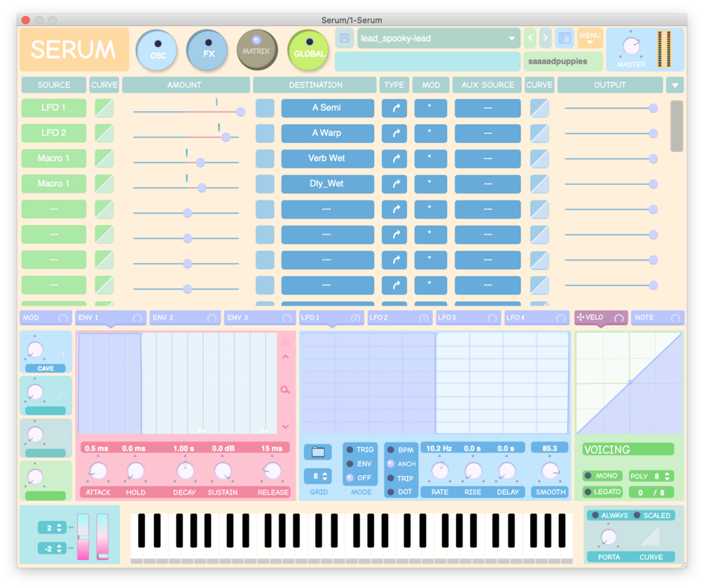Click the A Semi row type arrow icon

click(x=394, y=108)
